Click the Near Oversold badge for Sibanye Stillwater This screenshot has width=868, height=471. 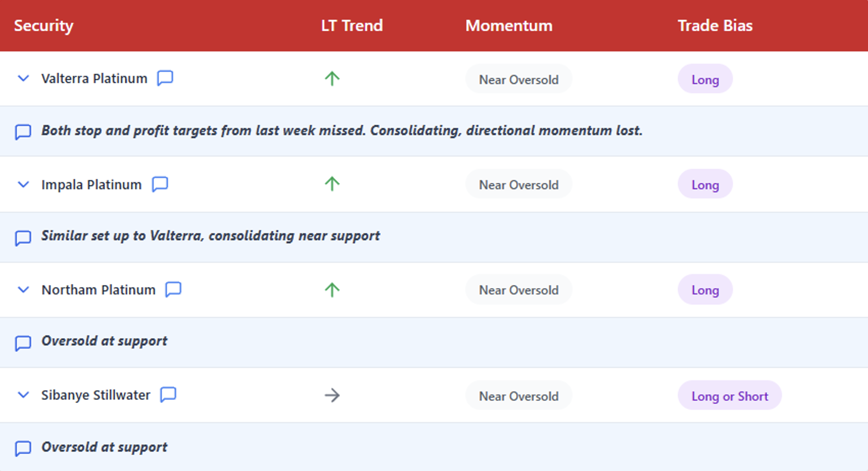click(x=519, y=396)
